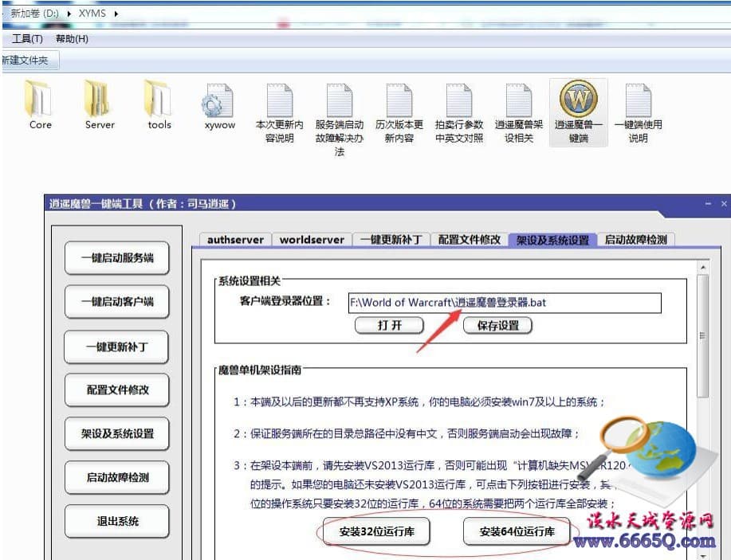This screenshot has width=731, height=560.
Task: Click the 打开 browse button
Action: click(389, 325)
